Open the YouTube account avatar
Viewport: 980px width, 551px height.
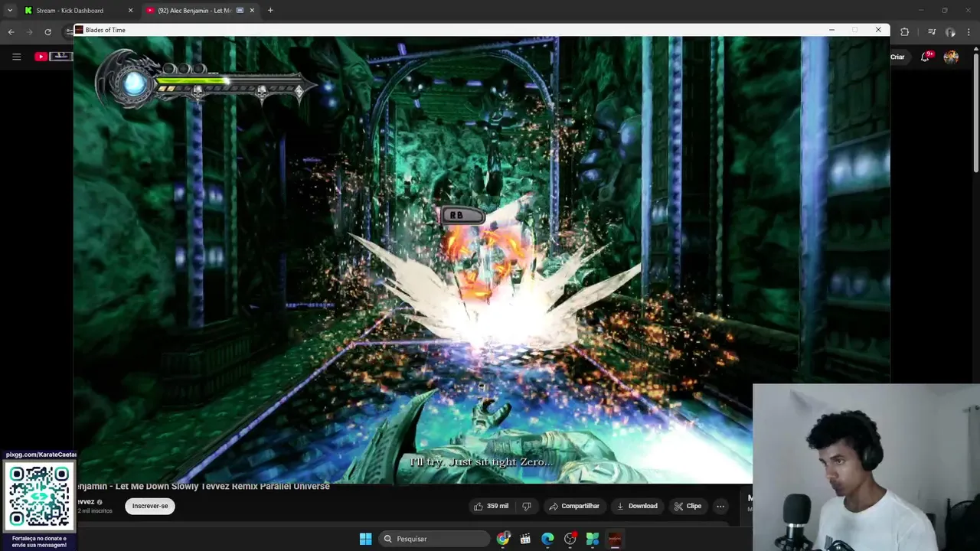point(951,57)
